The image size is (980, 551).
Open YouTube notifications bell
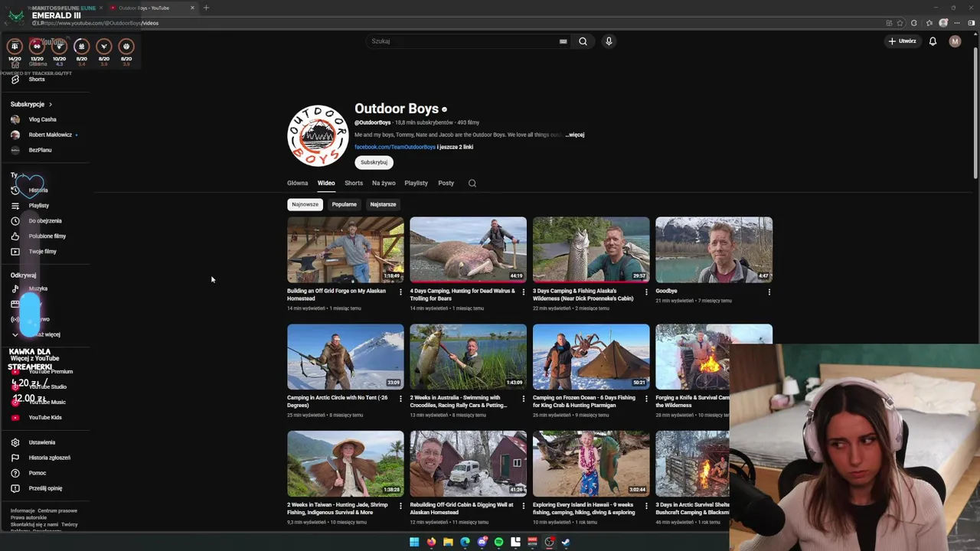pos(933,41)
